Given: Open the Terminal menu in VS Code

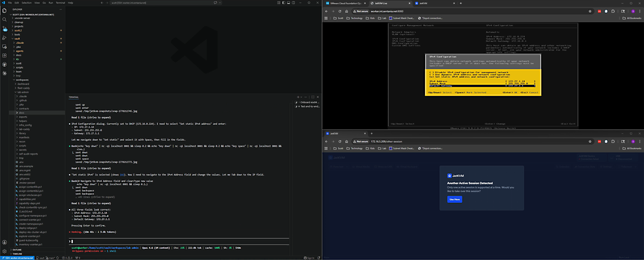Looking at the screenshot, I should (61, 3).
